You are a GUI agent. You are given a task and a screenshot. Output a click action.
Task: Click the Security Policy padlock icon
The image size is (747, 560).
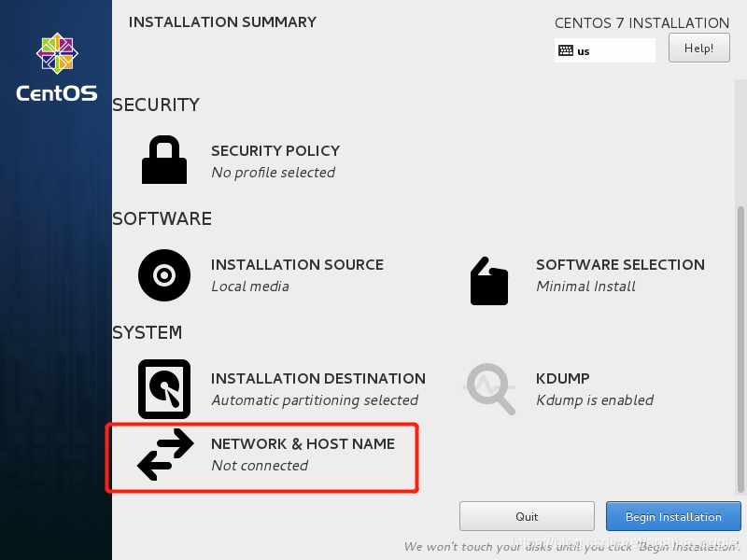pyautogui.click(x=164, y=160)
